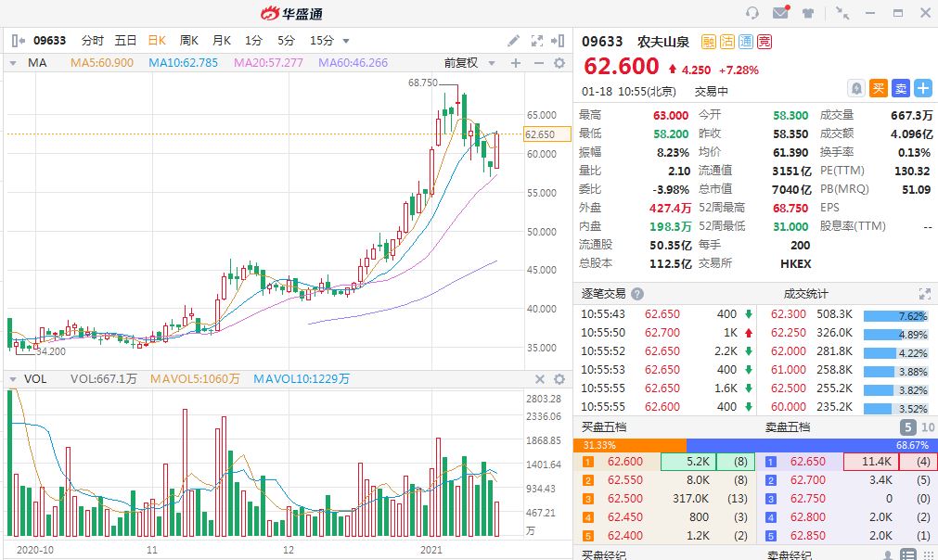The height and width of the screenshot is (560, 938).
Task: Select the 周K chart tab
Action: (x=189, y=41)
